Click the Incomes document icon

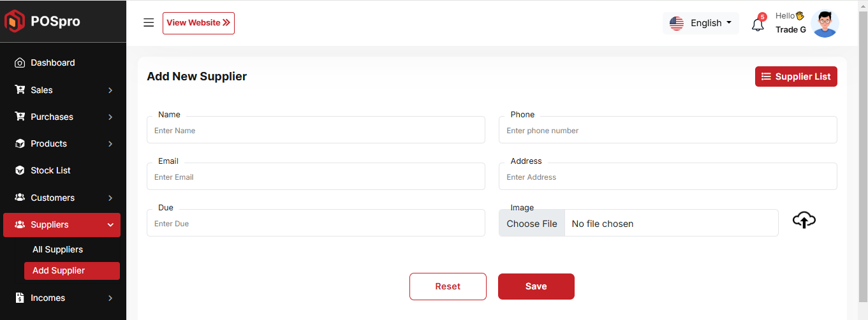pos(20,298)
